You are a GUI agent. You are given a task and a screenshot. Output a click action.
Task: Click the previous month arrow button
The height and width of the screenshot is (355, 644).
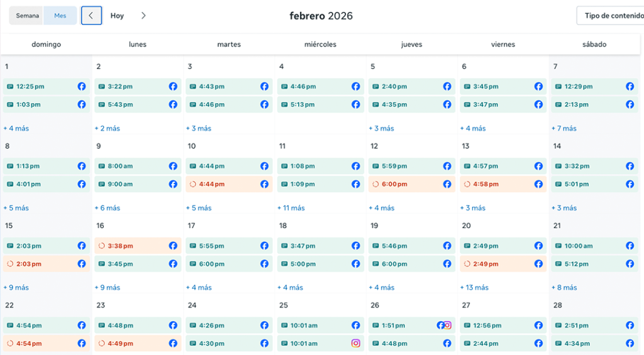tap(91, 16)
